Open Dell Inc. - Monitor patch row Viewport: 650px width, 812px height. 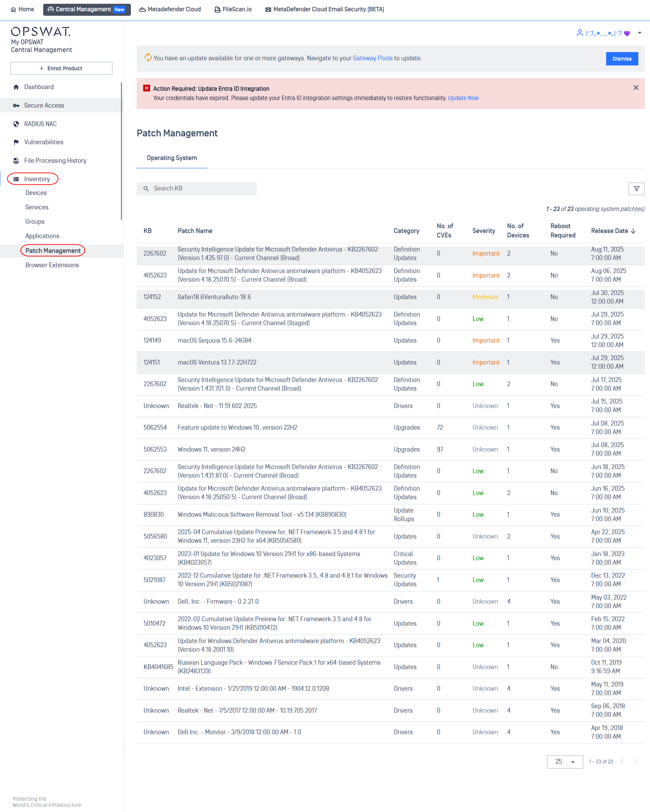click(x=391, y=732)
